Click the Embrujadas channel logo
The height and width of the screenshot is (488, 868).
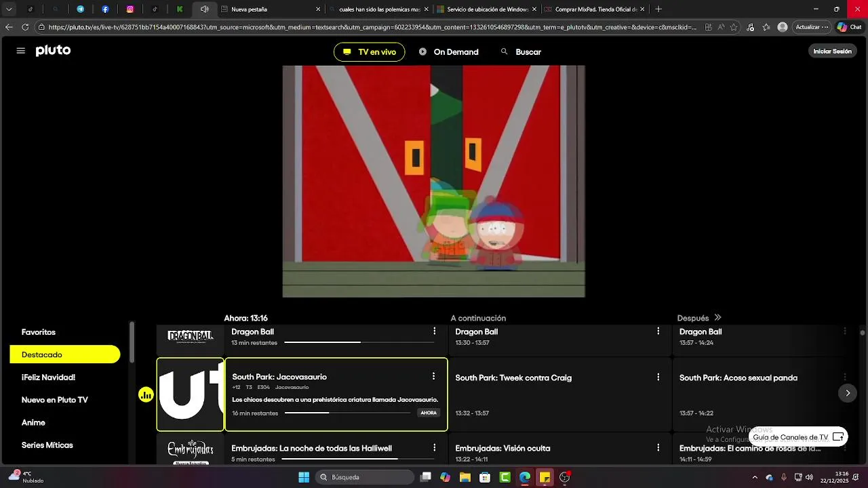coord(191,450)
